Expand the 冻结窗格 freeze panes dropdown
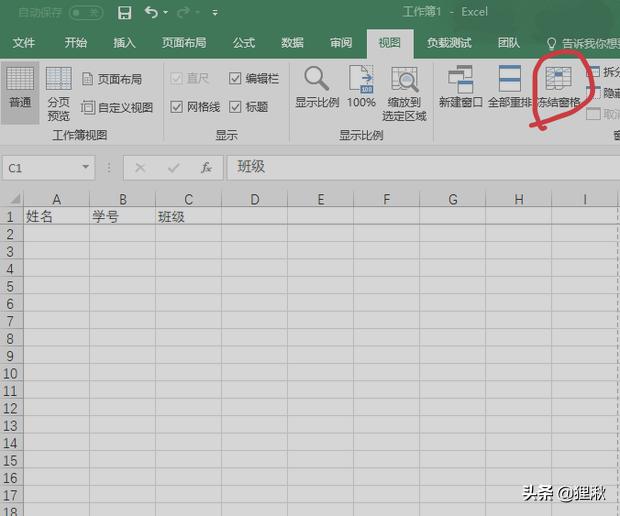This screenshot has height=516, width=620. click(x=558, y=88)
